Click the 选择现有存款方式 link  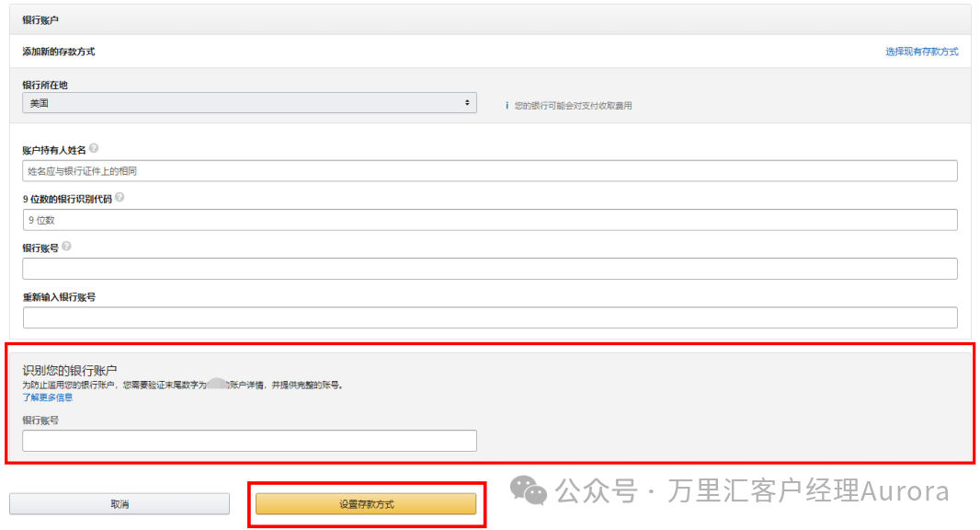click(x=921, y=52)
